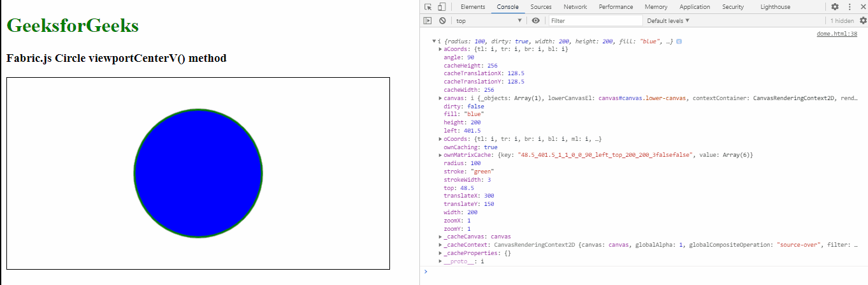Click the 'cacheWidth: 256' property
The width and height of the screenshot is (868, 285).
click(x=468, y=90)
